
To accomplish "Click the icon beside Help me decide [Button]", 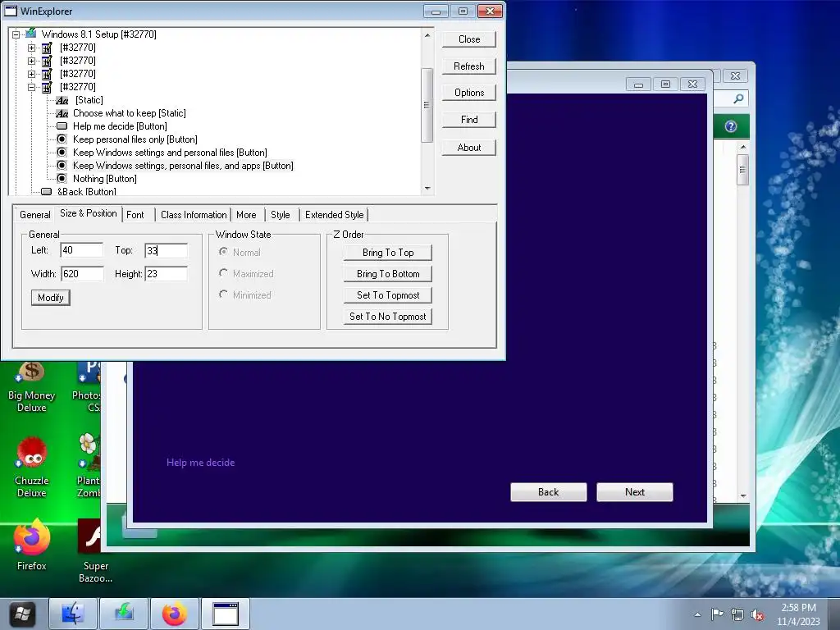I will point(62,126).
